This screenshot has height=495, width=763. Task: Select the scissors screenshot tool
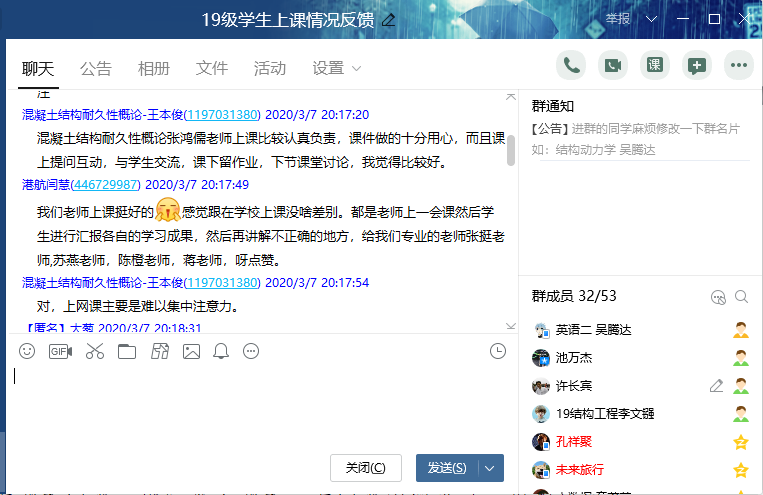point(94,351)
